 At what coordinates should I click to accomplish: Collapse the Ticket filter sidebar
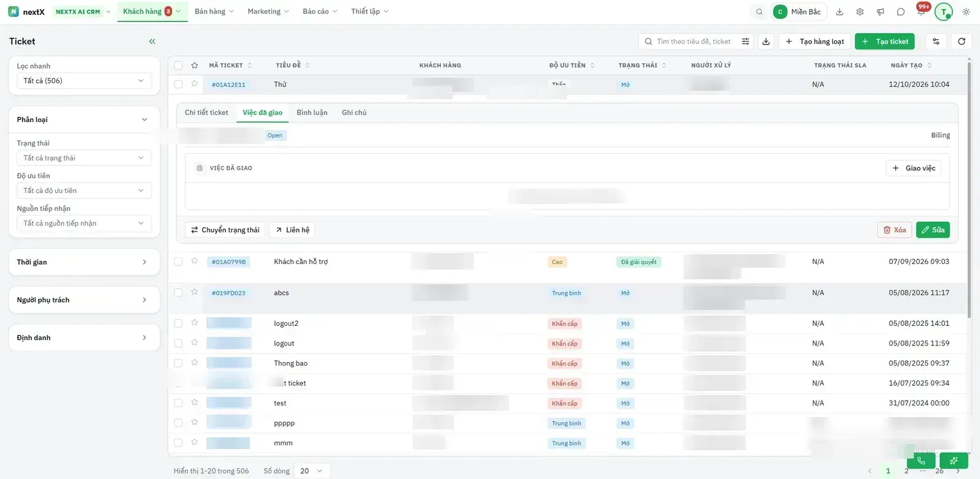pyautogui.click(x=152, y=42)
